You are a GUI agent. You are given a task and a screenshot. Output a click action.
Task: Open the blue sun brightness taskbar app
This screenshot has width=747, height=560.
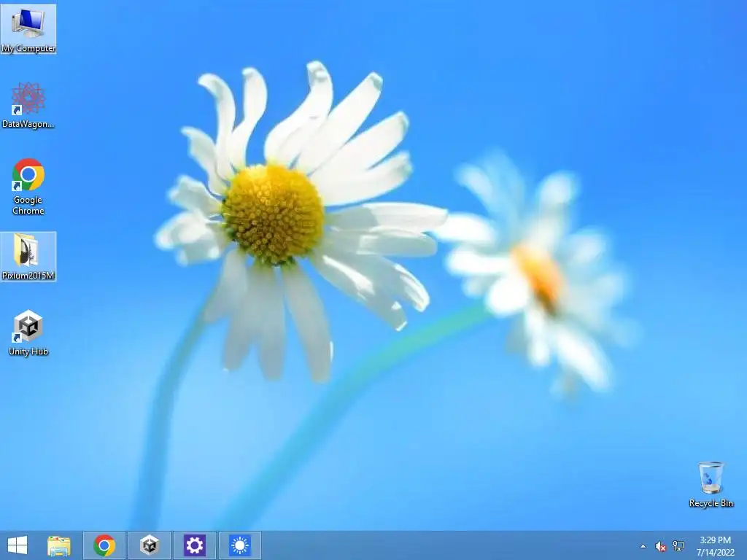click(x=239, y=545)
